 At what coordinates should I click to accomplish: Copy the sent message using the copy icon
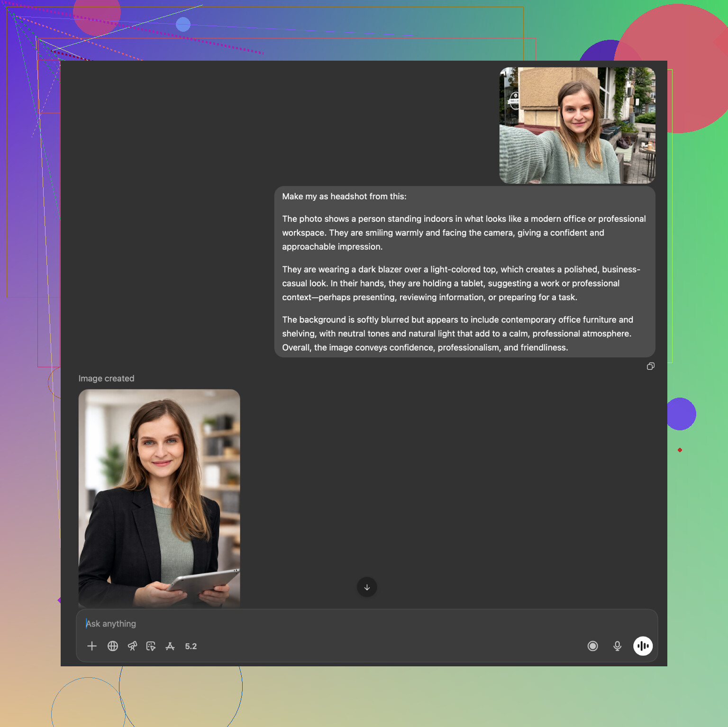click(650, 366)
